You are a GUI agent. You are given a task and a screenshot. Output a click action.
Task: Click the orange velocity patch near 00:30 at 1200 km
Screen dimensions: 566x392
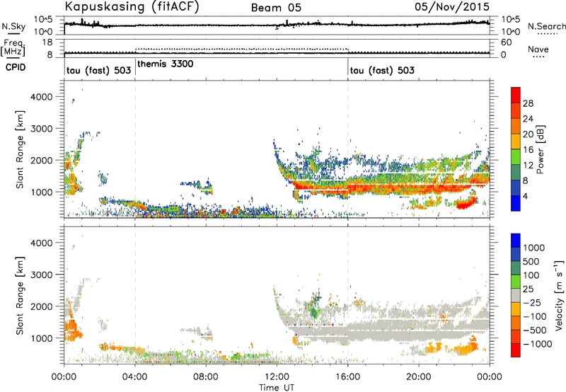click(72, 330)
